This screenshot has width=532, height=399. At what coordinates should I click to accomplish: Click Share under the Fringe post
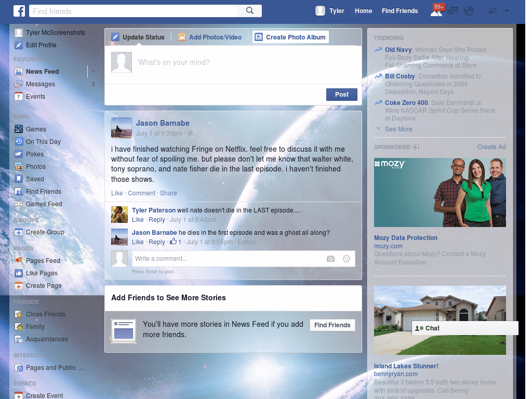[168, 193]
